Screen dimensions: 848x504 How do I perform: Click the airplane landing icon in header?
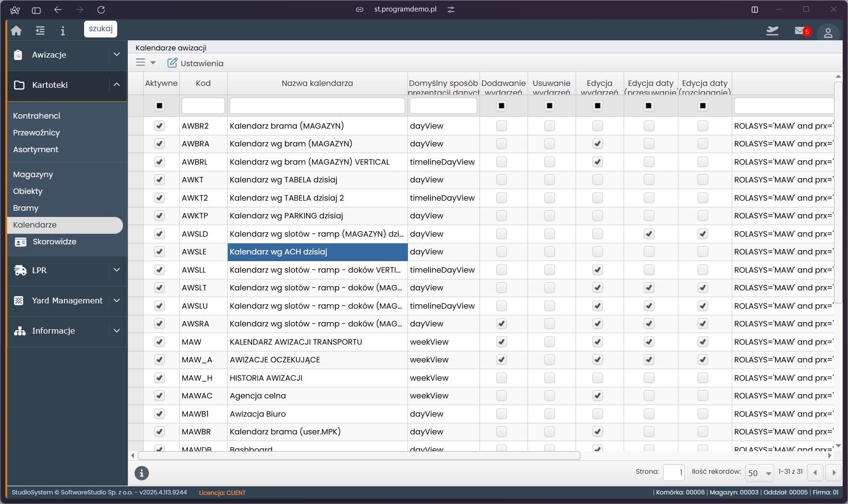772,31
